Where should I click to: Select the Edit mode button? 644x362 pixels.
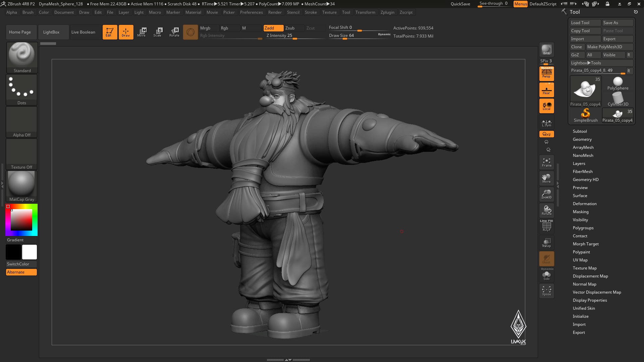coord(110,32)
